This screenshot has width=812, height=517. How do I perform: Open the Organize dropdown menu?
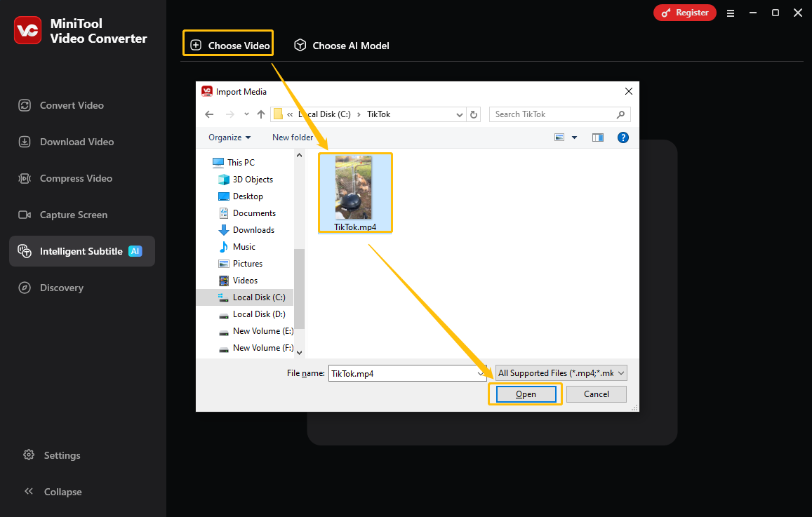(229, 137)
